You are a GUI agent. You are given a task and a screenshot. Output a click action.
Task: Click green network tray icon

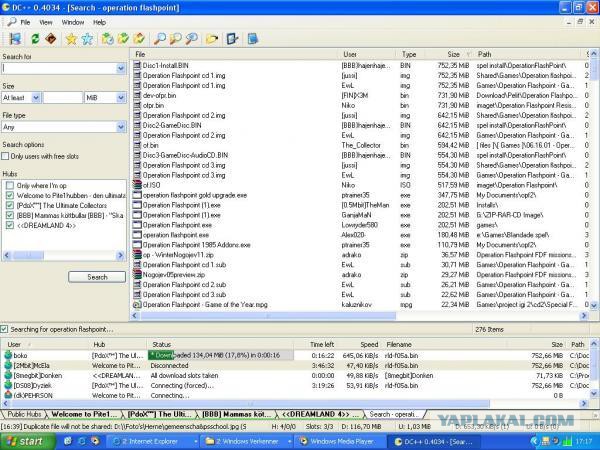[569, 441]
